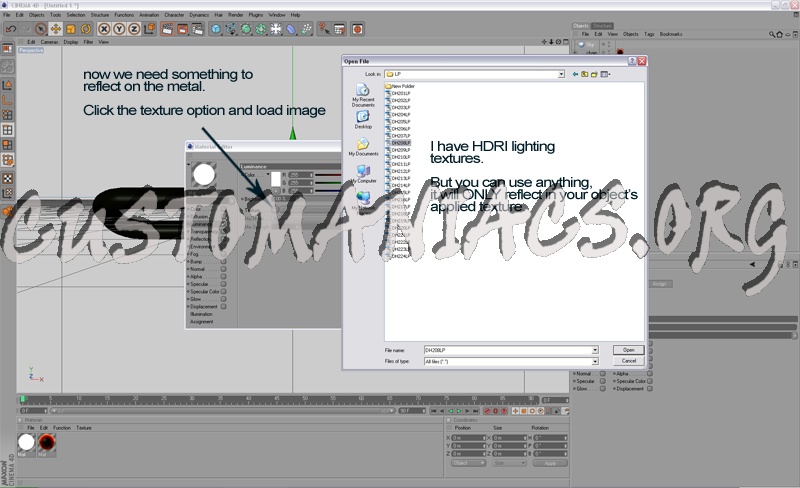
Task: Play the animation forward
Action: (459, 411)
